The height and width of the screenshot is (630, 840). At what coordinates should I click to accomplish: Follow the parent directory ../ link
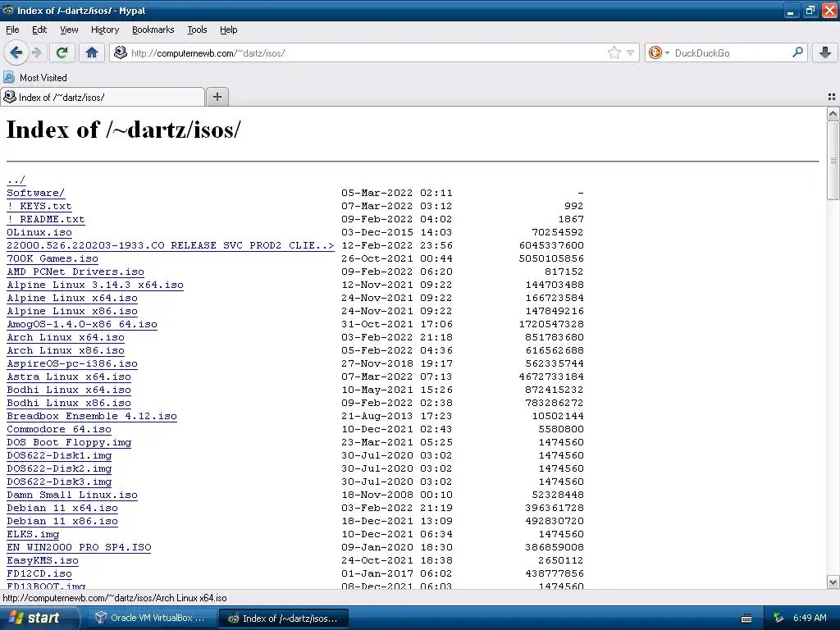point(16,180)
